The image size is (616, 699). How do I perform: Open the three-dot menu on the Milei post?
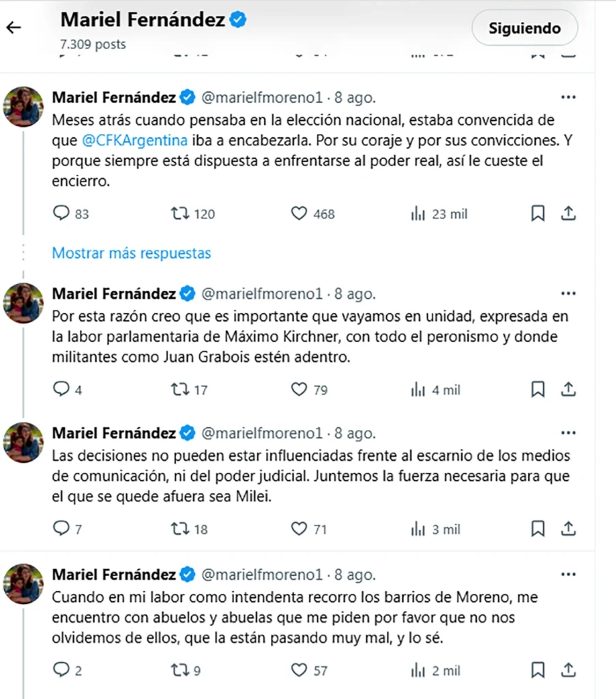click(568, 433)
